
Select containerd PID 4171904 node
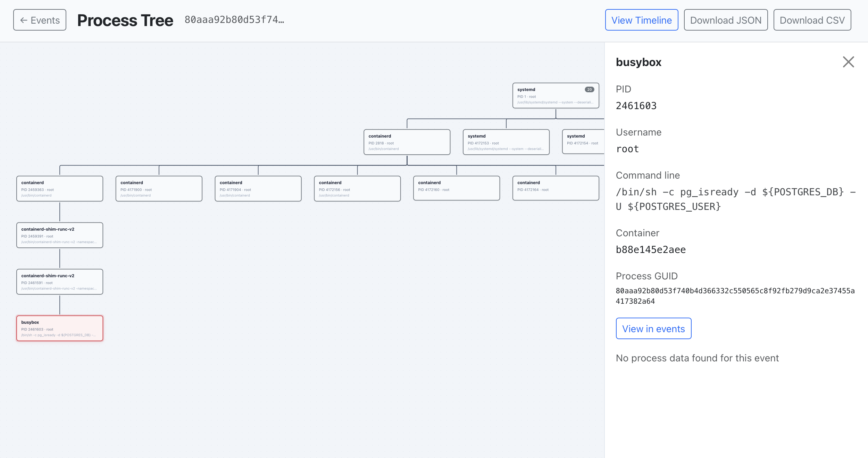coord(258,189)
